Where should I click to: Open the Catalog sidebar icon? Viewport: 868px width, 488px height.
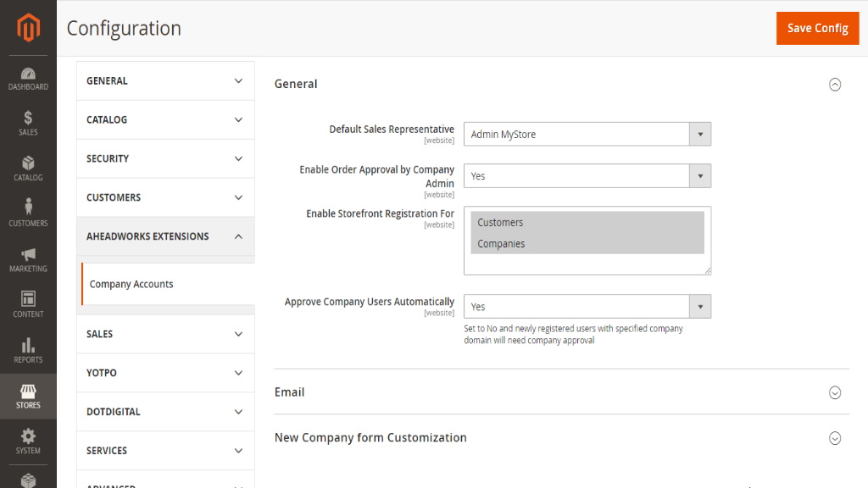[28, 169]
